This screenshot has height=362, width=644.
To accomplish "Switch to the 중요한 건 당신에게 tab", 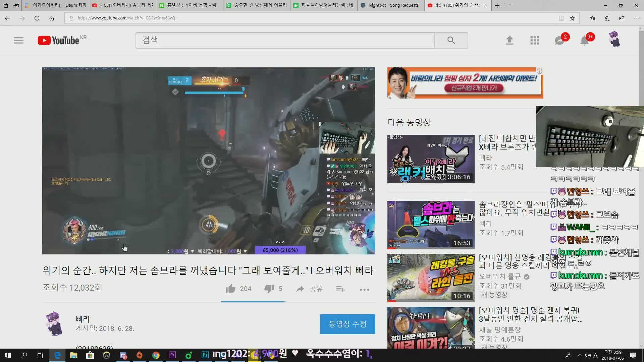I will point(257,5).
